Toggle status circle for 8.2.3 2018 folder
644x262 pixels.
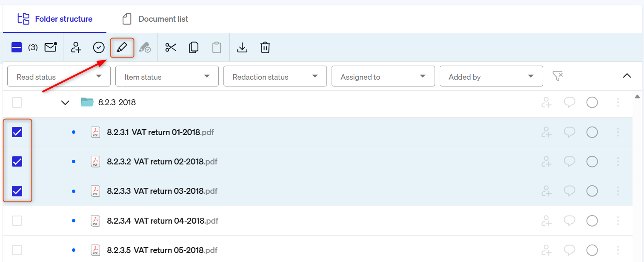pos(592,102)
